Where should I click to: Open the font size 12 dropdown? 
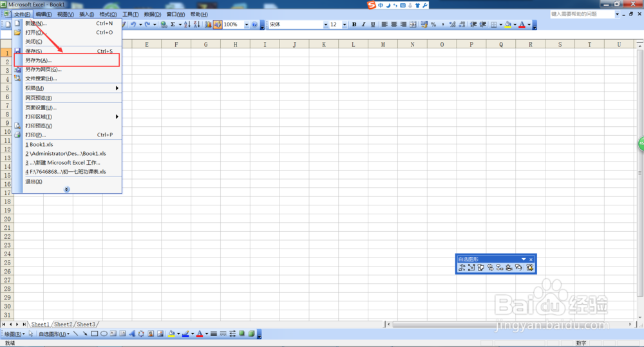coord(344,24)
